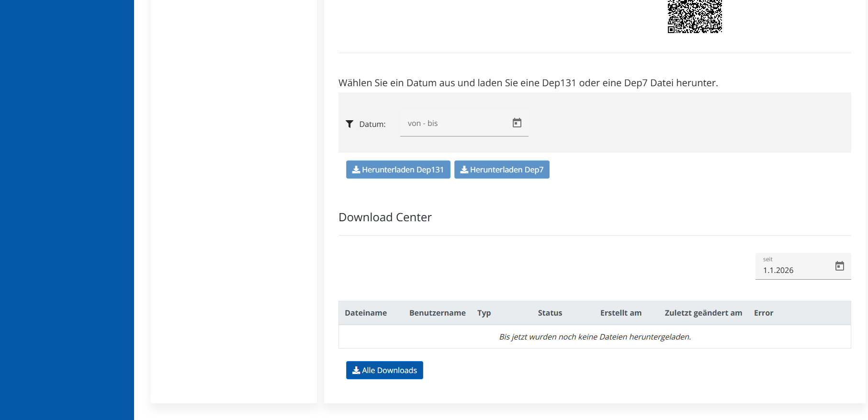The width and height of the screenshot is (868, 420).
Task: Open the calendar icon in the seit field
Action: [x=839, y=266]
